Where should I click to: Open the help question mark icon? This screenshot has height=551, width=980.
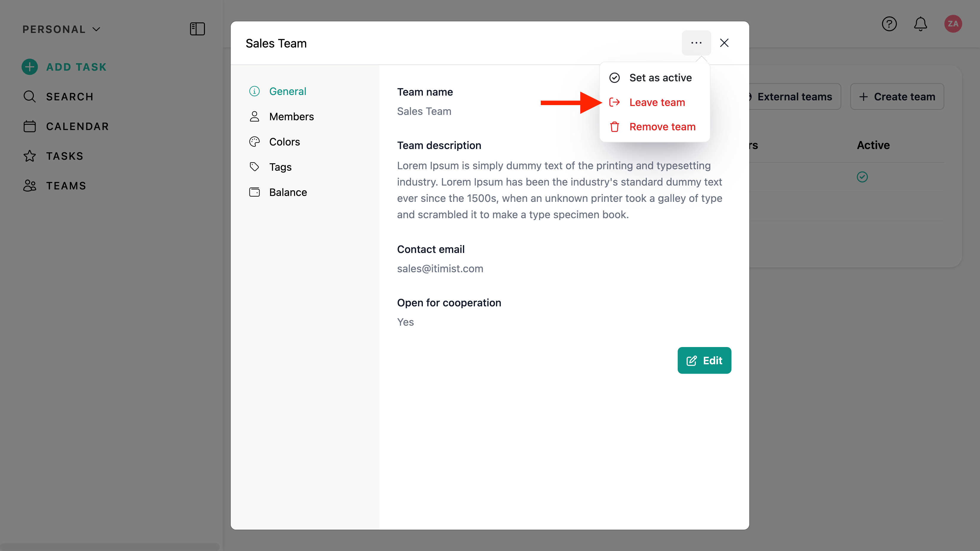(x=889, y=24)
